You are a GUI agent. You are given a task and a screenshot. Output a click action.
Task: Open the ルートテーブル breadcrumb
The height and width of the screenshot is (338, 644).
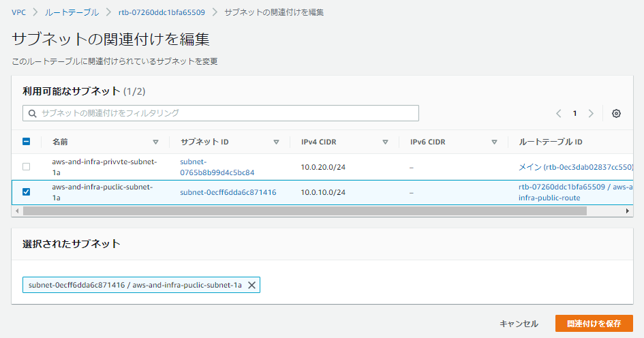pos(72,12)
